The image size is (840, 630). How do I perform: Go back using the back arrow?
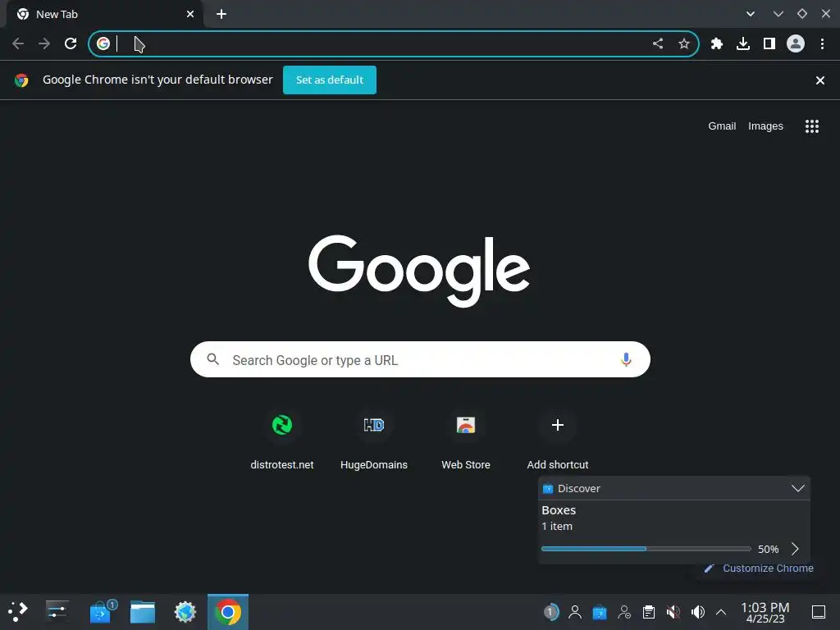[18, 43]
